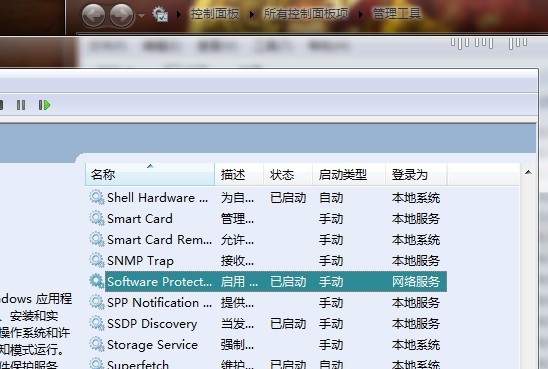Click gear icon of Software Protect... service
548x369 pixels.
[x=96, y=281]
